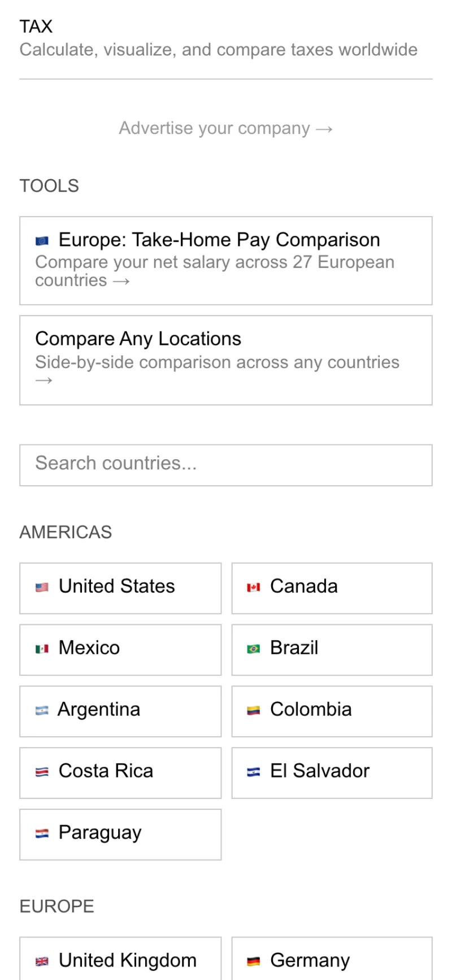
Task: Click the Canada flag icon
Action: tap(254, 588)
